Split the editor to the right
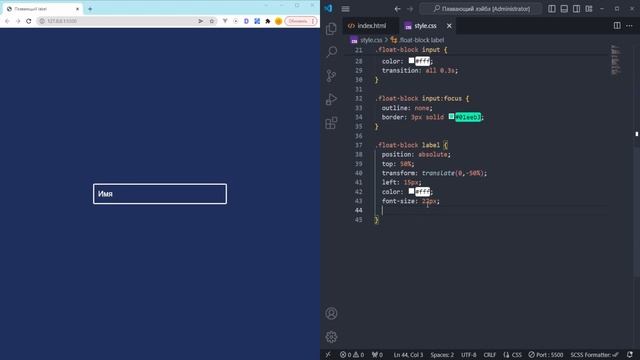The width and height of the screenshot is (640, 360). [617, 26]
